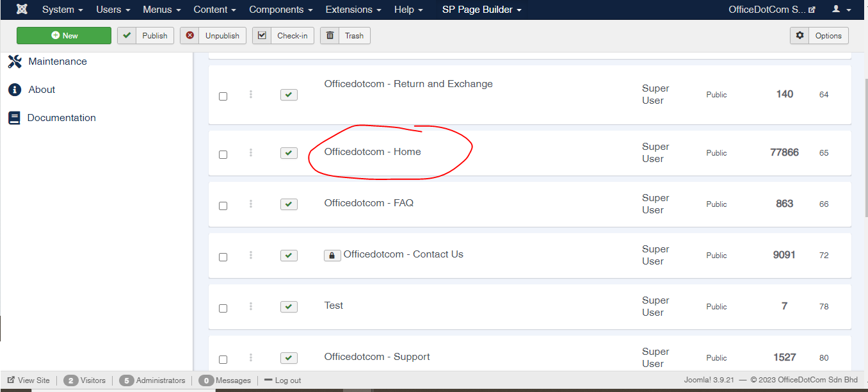Select checkbox for Officedotcom - Support page

(x=223, y=359)
